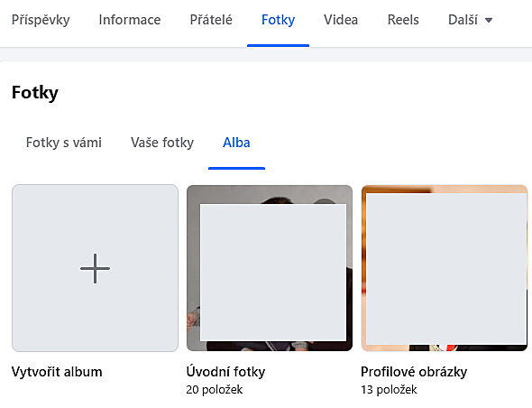Switch to the Příspěvky tab
This screenshot has height=408, width=532.
[41, 20]
